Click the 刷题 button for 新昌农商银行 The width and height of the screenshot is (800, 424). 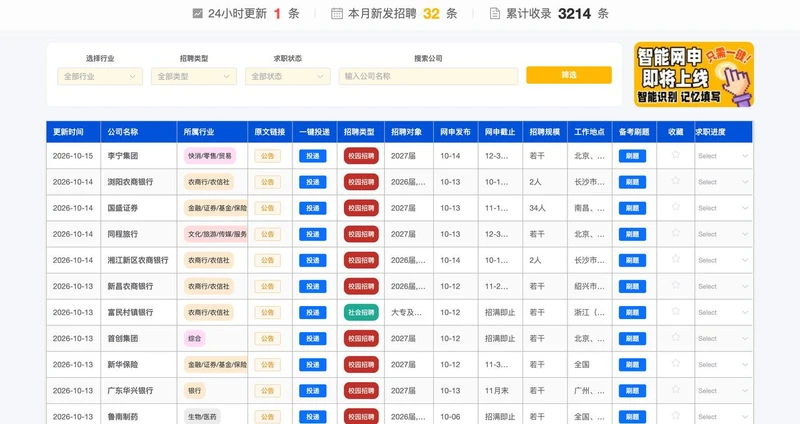tap(633, 286)
